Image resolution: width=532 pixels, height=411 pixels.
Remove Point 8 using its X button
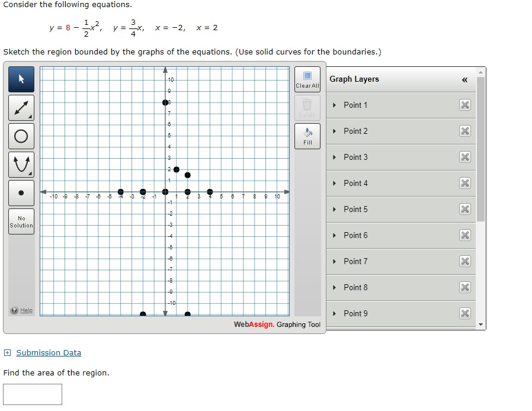[x=465, y=288]
